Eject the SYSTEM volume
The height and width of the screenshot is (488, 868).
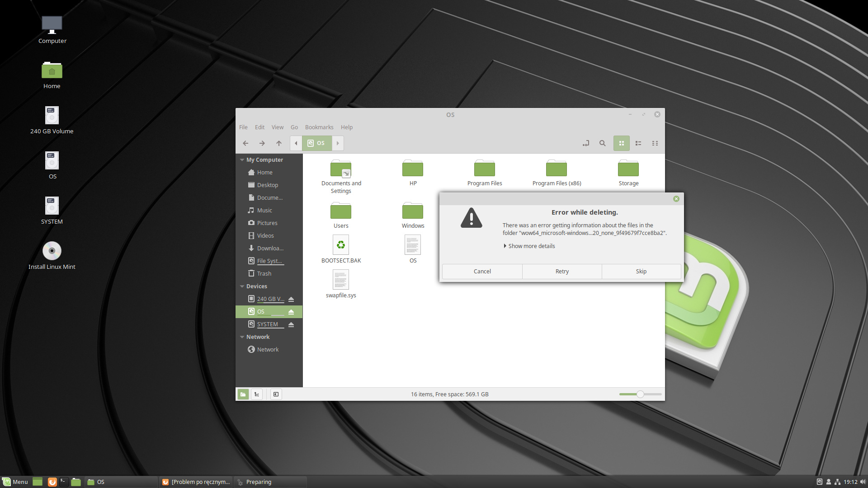(291, 324)
